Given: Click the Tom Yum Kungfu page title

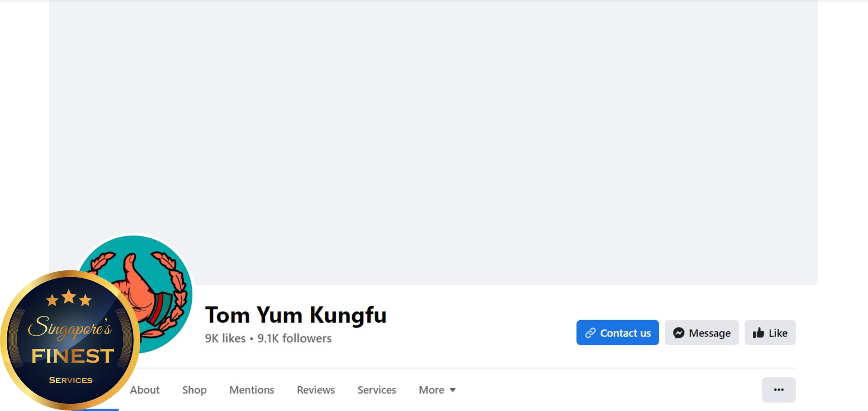Looking at the screenshot, I should (296, 315).
